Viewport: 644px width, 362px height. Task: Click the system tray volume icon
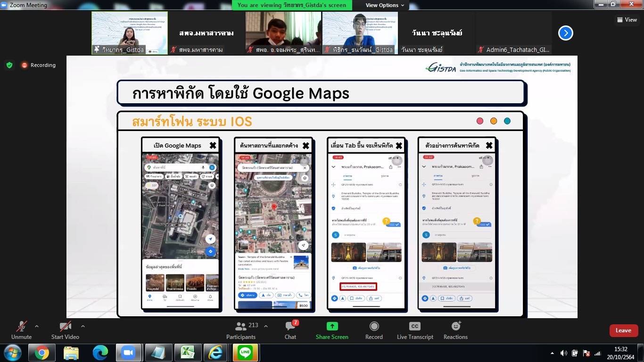563,353
